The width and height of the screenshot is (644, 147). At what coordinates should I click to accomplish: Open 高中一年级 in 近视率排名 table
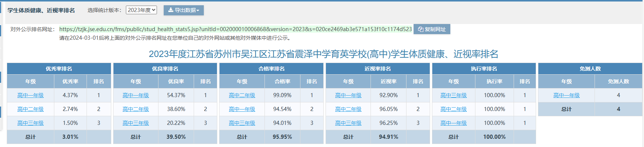(x=348, y=95)
